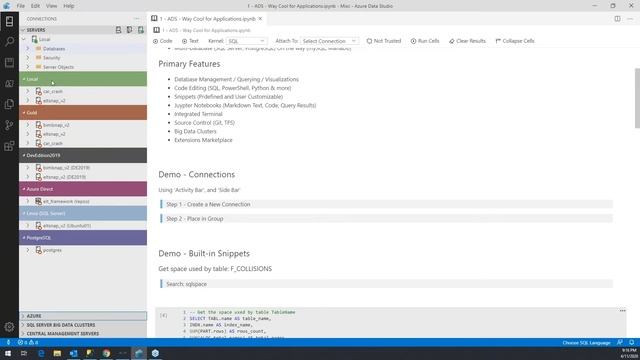Click the notebook vertical scrollbar thumb
This screenshot has height=360, width=640.
[x=637, y=98]
